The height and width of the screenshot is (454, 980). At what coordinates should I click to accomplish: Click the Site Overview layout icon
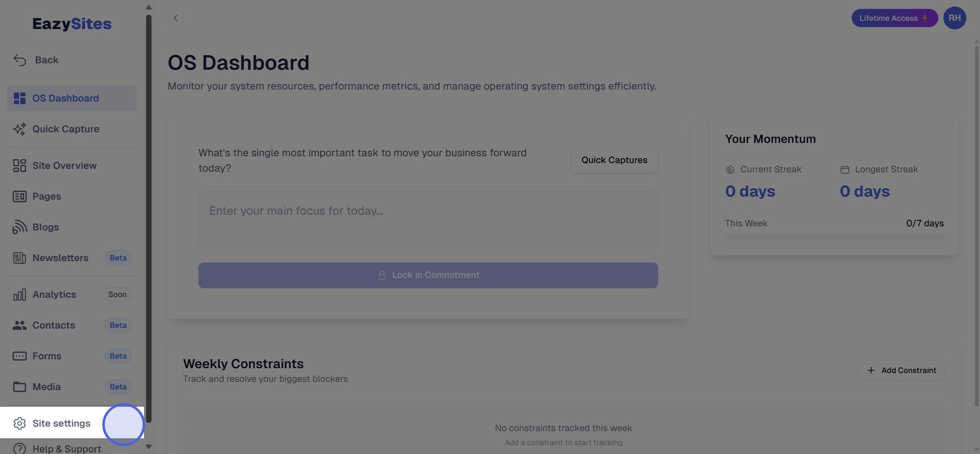pyautogui.click(x=20, y=166)
